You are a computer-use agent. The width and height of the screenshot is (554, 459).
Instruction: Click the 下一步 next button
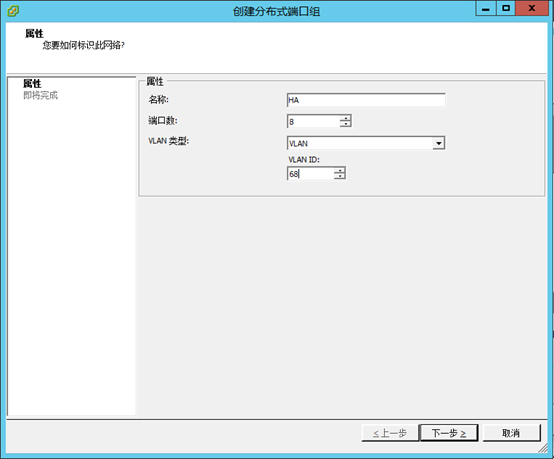(x=449, y=433)
